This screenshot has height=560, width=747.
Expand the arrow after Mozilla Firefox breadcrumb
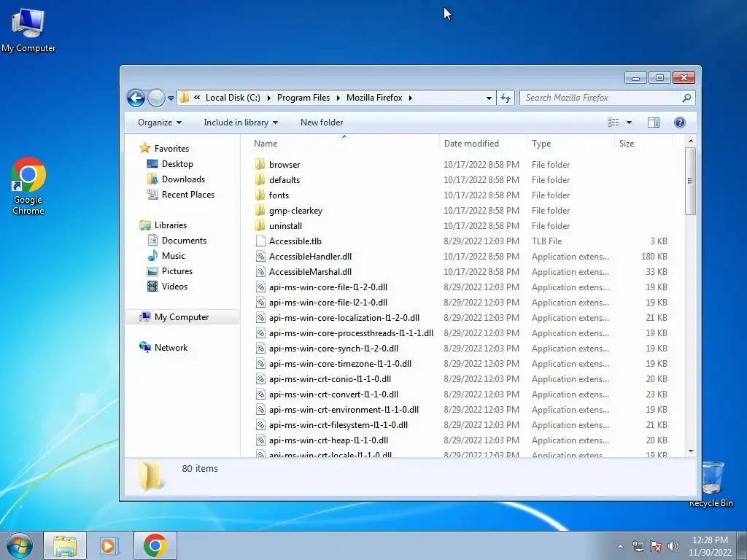pyautogui.click(x=410, y=98)
